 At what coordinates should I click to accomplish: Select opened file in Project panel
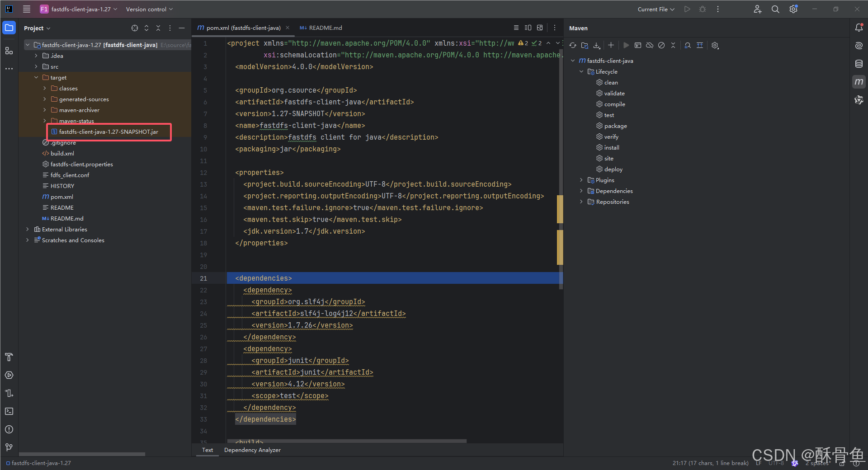[135, 28]
